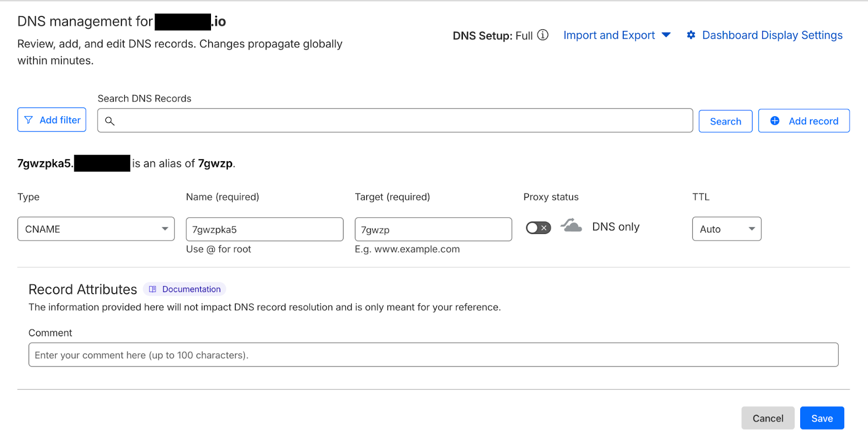Click the Name field containing 7gwzpka5
The height and width of the screenshot is (436, 868).
click(265, 230)
